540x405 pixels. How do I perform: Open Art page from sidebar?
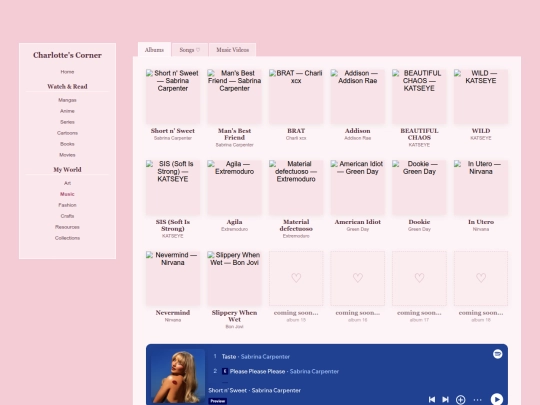67,183
